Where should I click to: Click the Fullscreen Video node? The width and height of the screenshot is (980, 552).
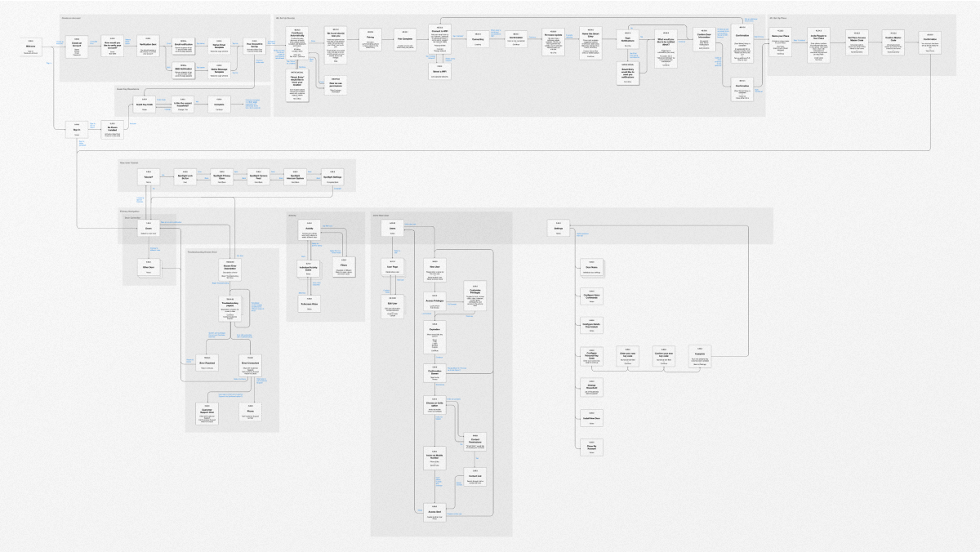(309, 305)
